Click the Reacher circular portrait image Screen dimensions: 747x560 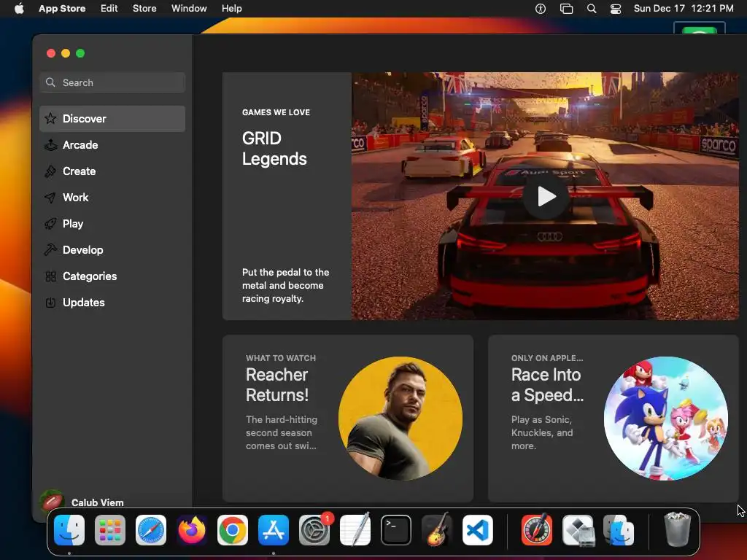(400, 418)
